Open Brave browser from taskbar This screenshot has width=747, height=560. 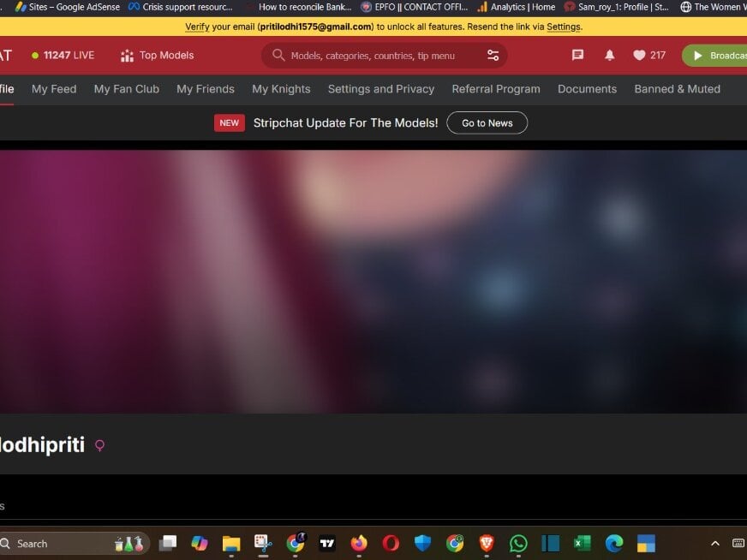pyautogui.click(x=487, y=543)
